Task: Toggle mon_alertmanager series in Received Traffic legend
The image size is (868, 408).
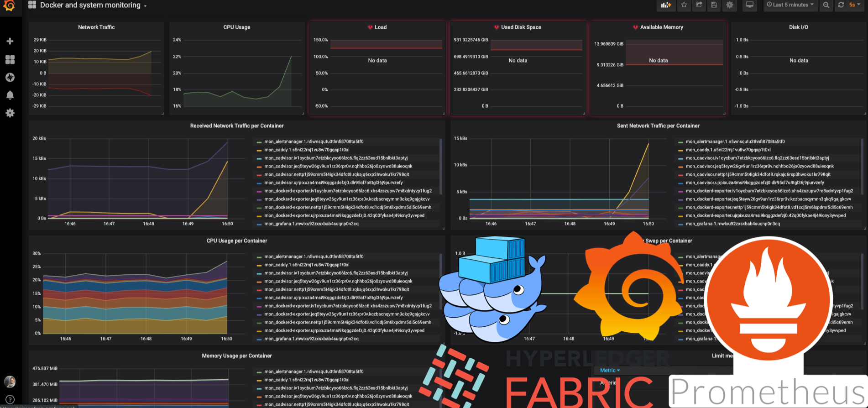Action: [x=314, y=142]
